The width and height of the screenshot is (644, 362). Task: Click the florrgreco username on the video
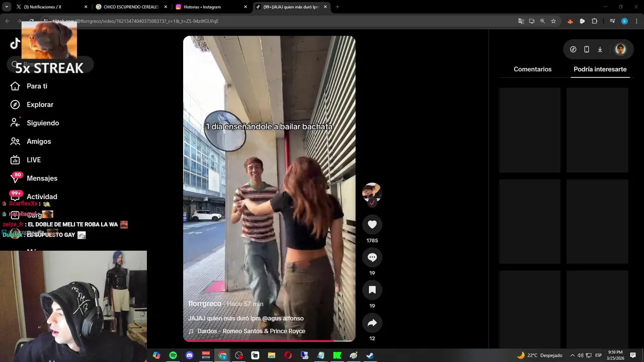click(205, 304)
